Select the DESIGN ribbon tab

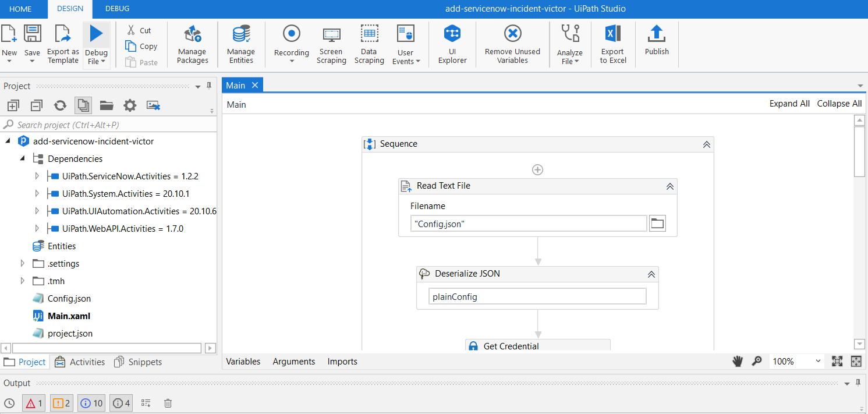(70, 9)
